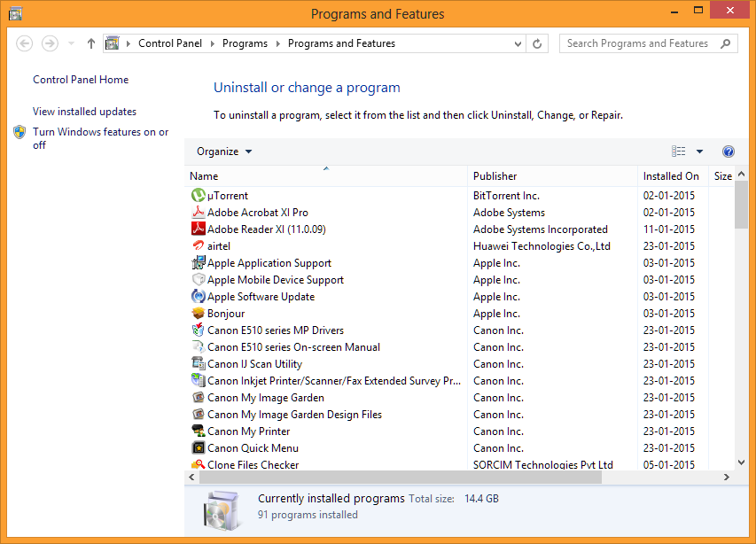Viewport: 756px width, 544px height.
Task: Click the Programs breadcrumb
Action: coord(245,43)
